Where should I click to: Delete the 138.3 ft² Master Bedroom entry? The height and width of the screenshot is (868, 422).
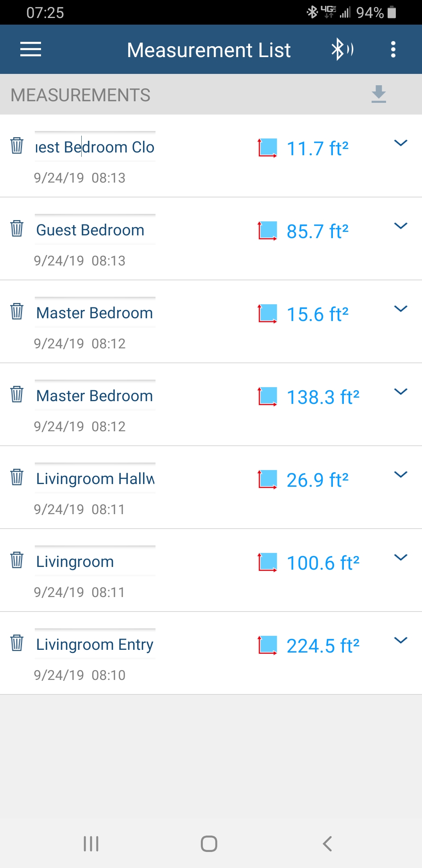click(x=17, y=394)
